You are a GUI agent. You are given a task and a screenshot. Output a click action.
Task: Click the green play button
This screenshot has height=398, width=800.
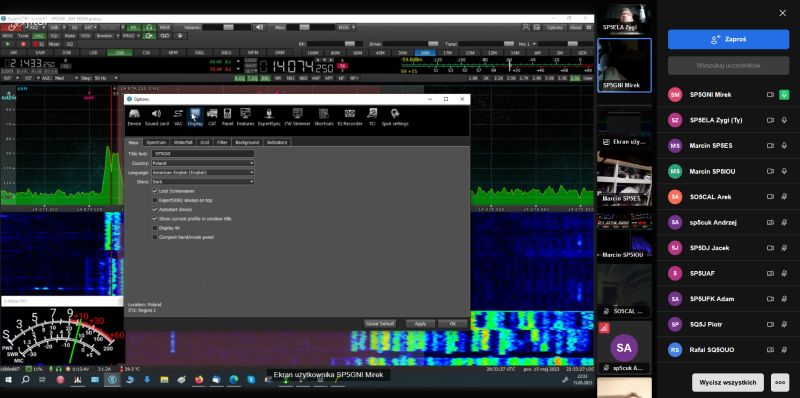(x=8, y=44)
